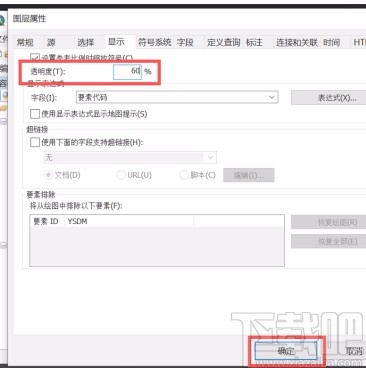Confirm with the 确定 button

pos(286,351)
